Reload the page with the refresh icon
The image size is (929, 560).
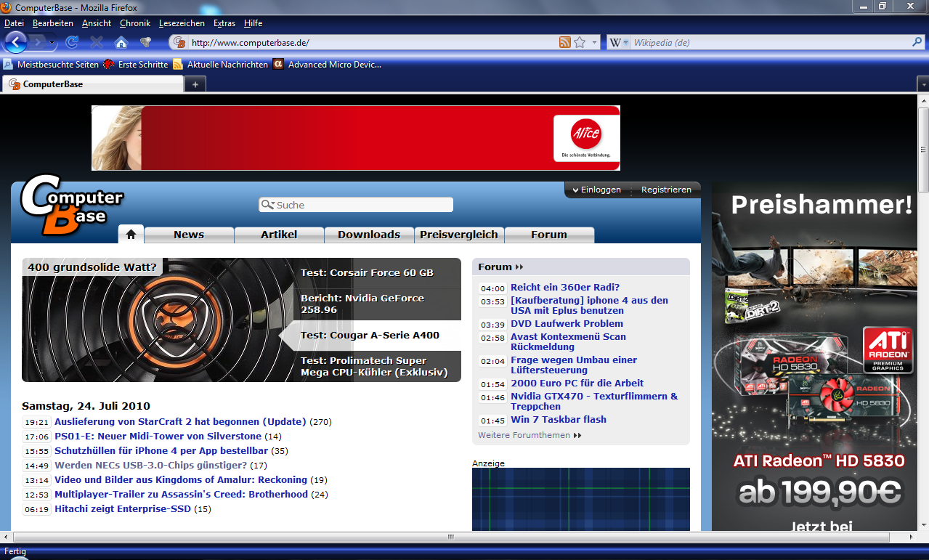click(x=72, y=43)
